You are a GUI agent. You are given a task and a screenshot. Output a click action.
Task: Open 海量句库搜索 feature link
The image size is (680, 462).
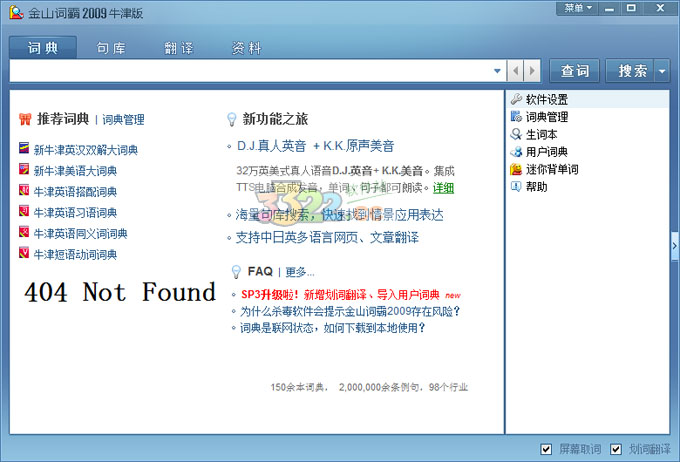340,215
